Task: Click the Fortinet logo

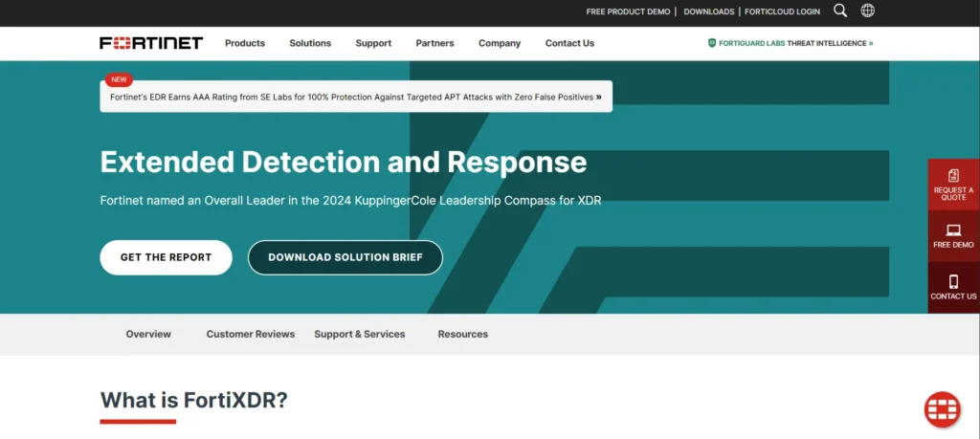Action: coord(151,43)
